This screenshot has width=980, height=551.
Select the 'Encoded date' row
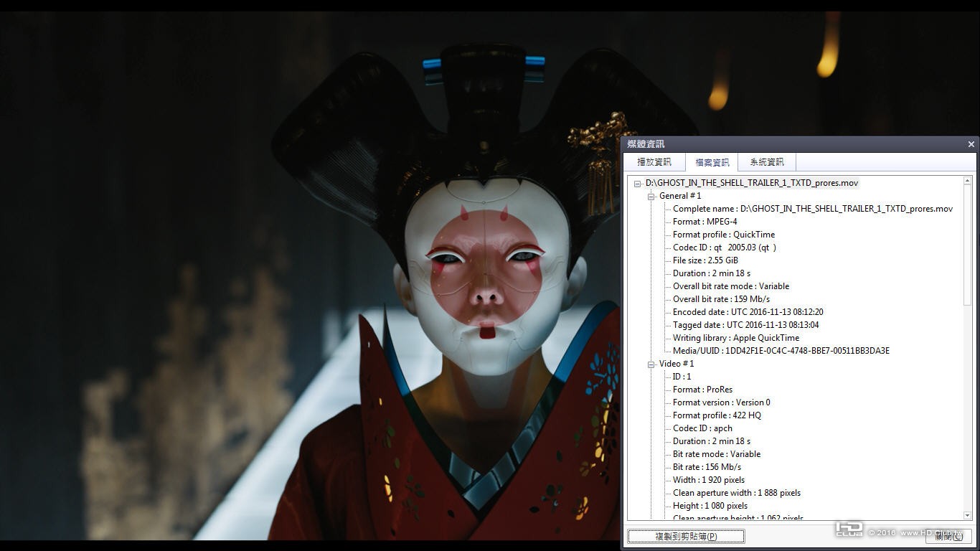(748, 312)
